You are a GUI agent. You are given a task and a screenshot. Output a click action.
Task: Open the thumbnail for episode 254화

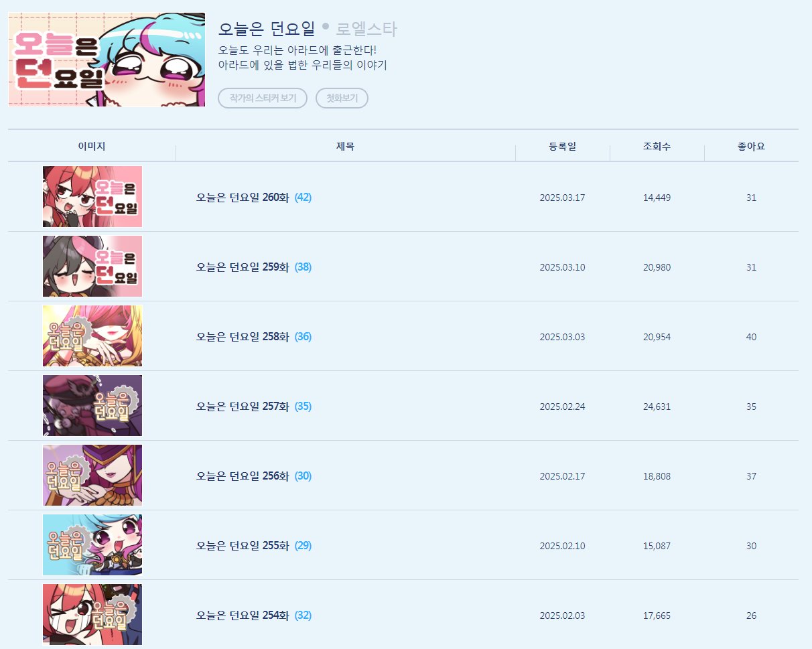coord(92,615)
